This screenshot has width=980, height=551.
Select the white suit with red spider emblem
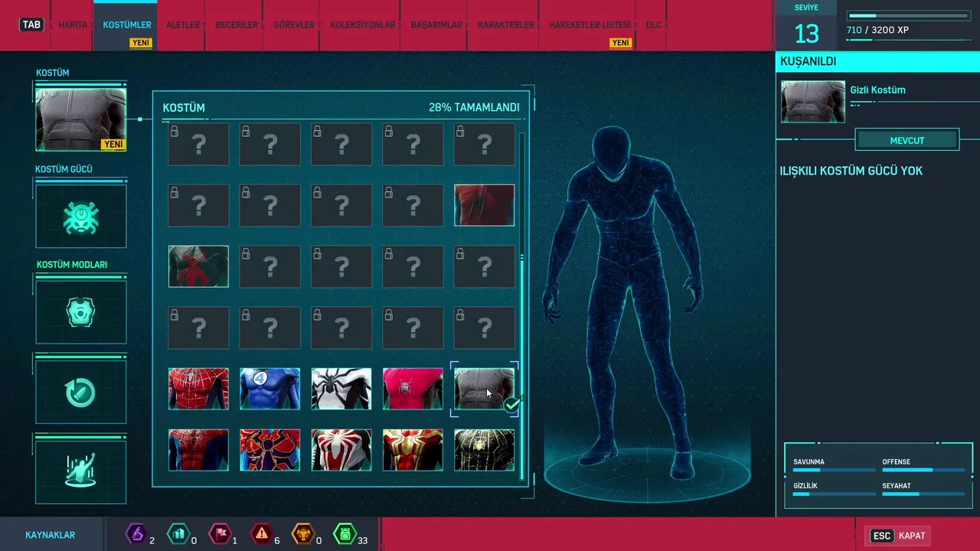click(x=341, y=450)
